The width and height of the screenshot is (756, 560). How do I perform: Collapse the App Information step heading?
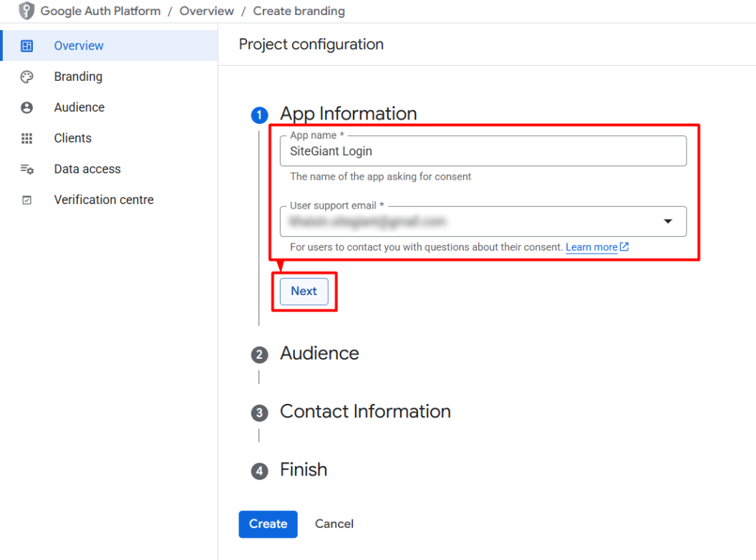click(349, 114)
